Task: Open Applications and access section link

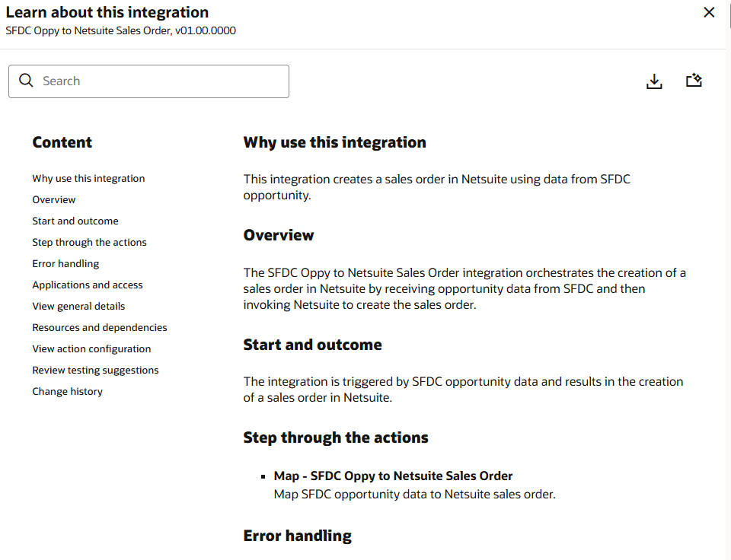Action: 88,285
